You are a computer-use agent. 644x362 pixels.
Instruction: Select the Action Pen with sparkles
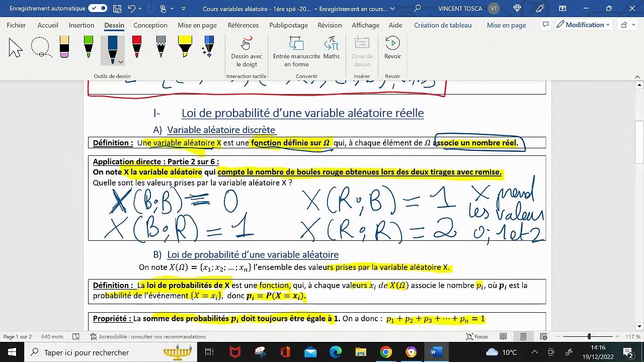click(x=208, y=47)
